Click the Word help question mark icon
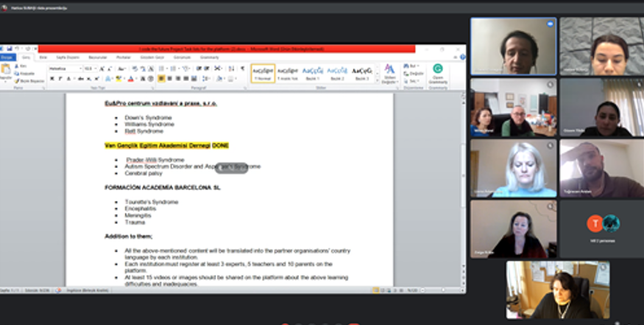The height and width of the screenshot is (325, 644). pyautogui.click(x=461, y=57)
